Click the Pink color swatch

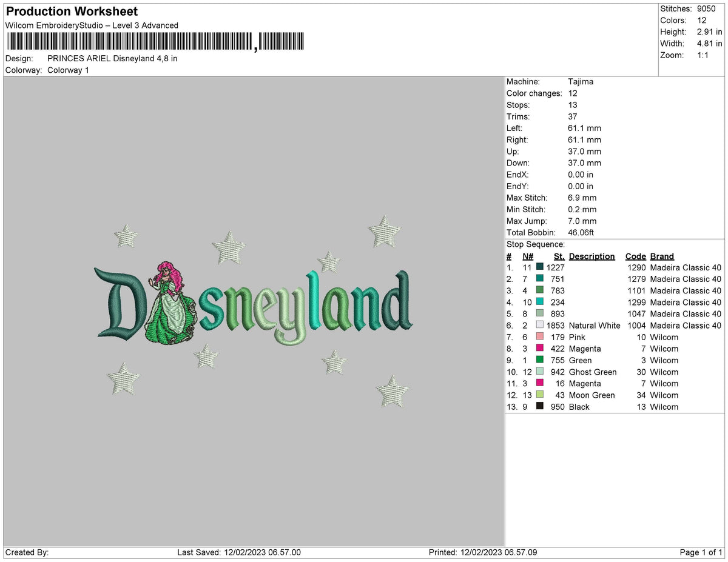coord(540,337)
